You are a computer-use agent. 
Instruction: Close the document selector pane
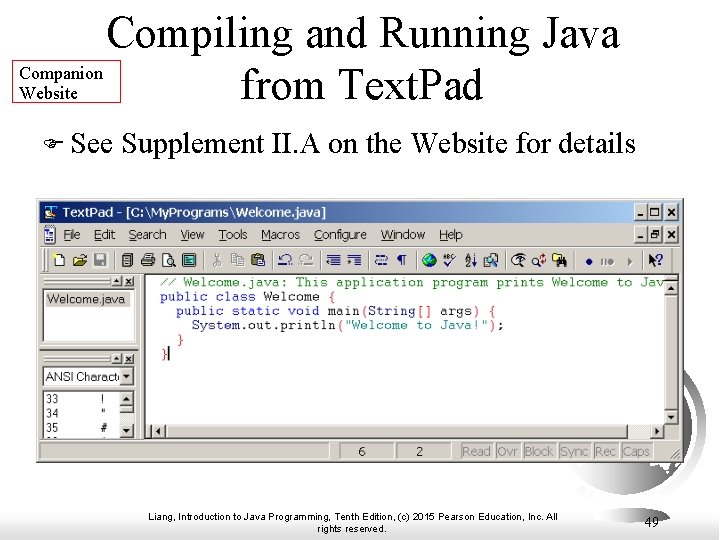point(129,281)
